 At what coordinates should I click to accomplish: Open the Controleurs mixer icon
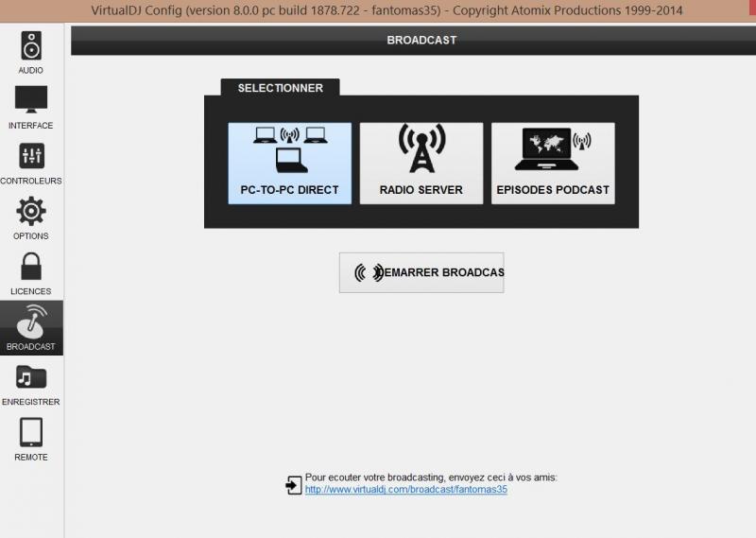click(x=31, y=156)
